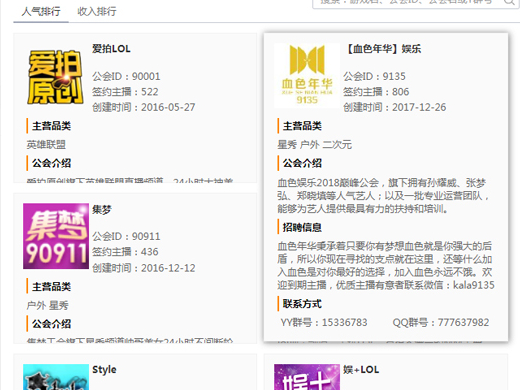
Task: Open the 集梦 90911 guild logo
Action: (x=56, y=236)
